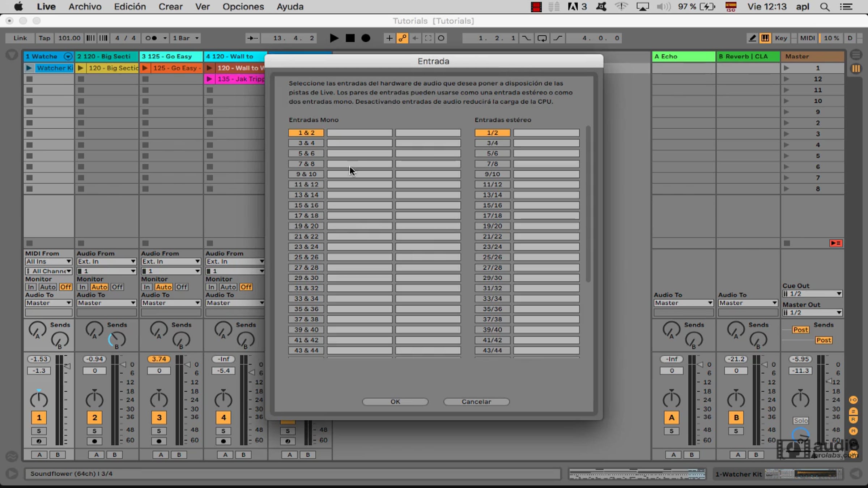
Task: Click the Stop transport button
Action: tap(350, 38)
